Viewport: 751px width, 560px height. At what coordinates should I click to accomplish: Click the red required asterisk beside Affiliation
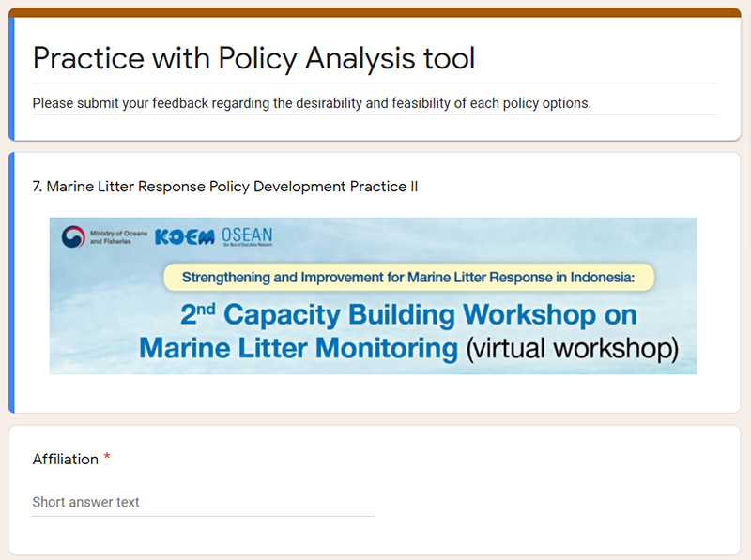107,459
